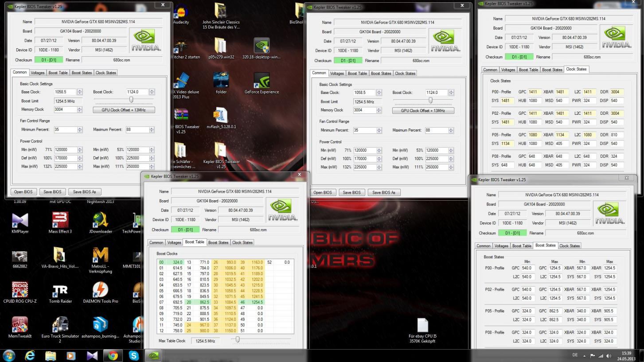This screenshot has height=362, width=644.
Task: Open Skype from the taskbar
Action: 133,355
